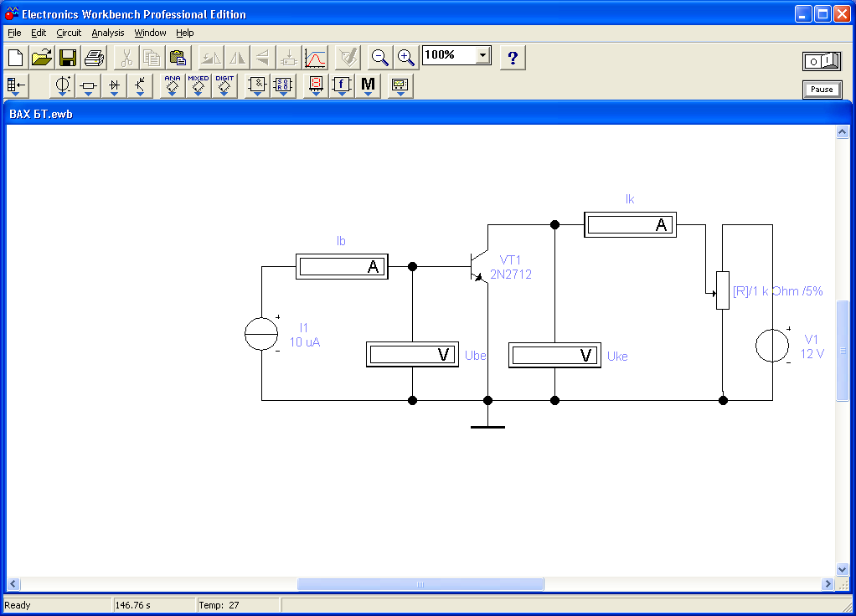
Task: Open the File menu
Action: click(x=14, y=33)
